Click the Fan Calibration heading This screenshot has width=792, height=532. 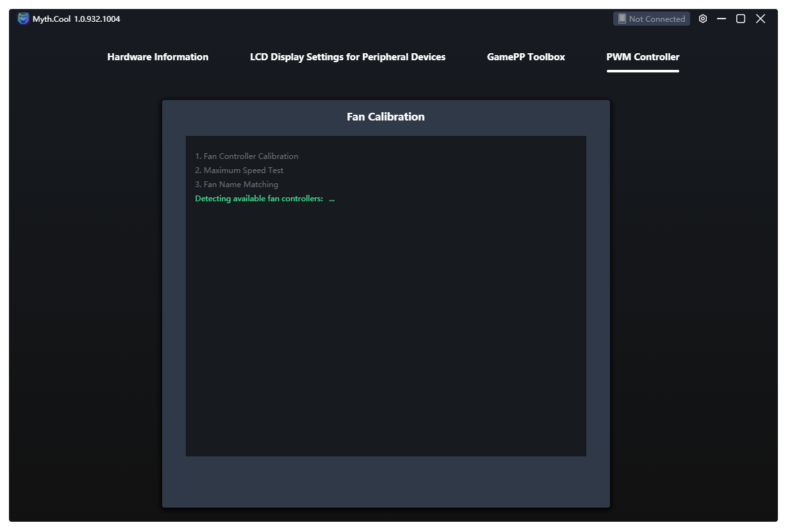click(385, 117)
